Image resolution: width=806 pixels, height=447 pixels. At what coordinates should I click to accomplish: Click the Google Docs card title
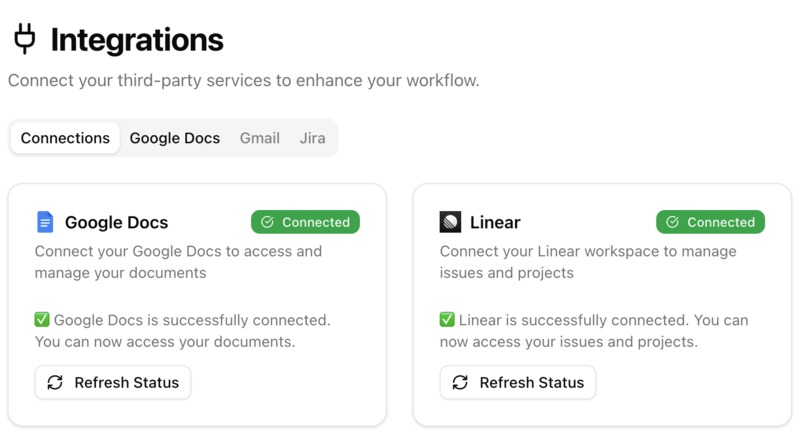pyautogui.click(x=116, y=222)
